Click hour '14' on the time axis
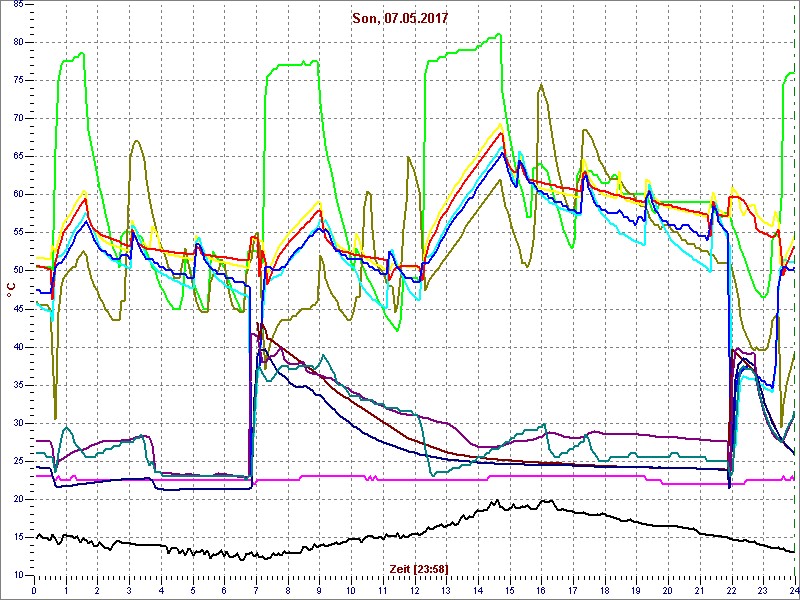The height and width of the screenshot is (600, 800). [x=478, y=591]
